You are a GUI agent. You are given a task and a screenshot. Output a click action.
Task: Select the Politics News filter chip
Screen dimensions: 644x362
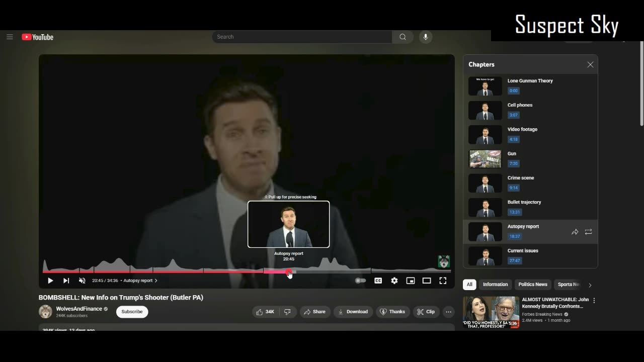(x=533, y=284)
